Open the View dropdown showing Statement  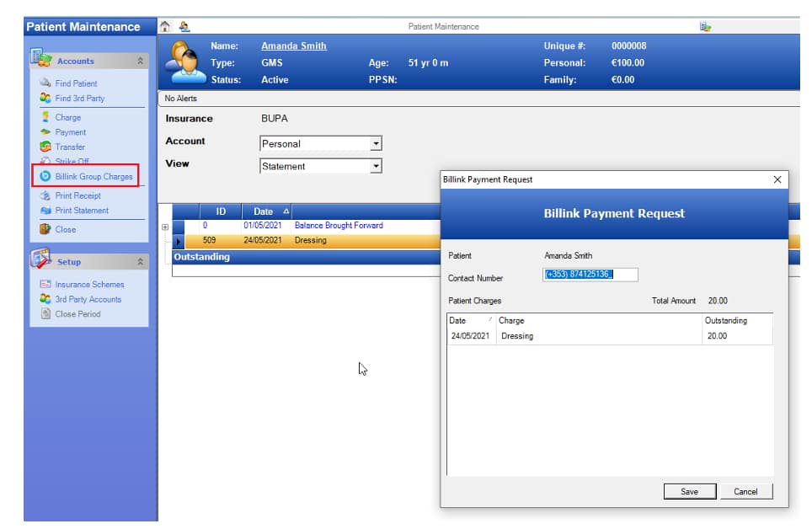[x=376, y=167]
